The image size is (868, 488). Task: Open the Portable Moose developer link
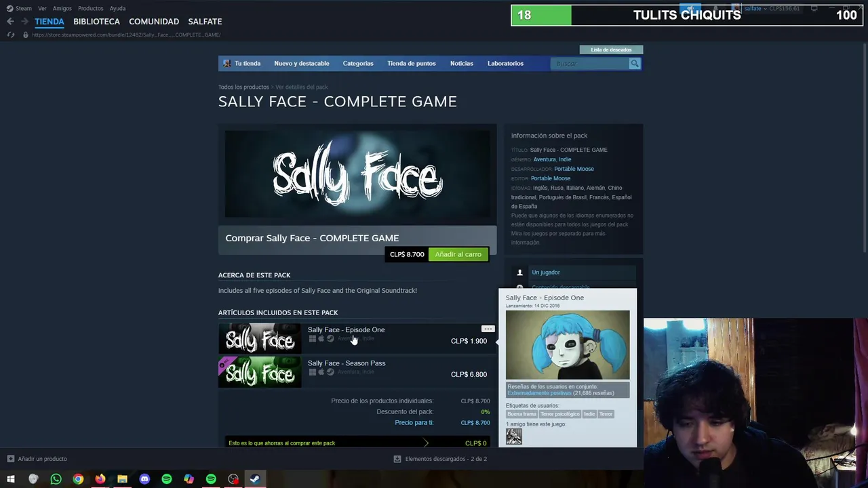(574, 169)
